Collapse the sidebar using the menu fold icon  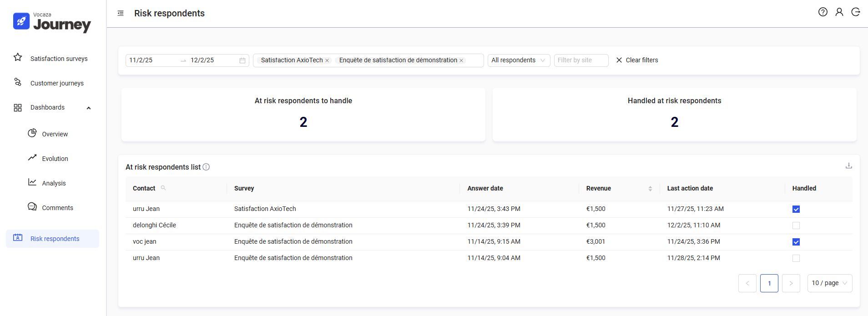(121, 13)
